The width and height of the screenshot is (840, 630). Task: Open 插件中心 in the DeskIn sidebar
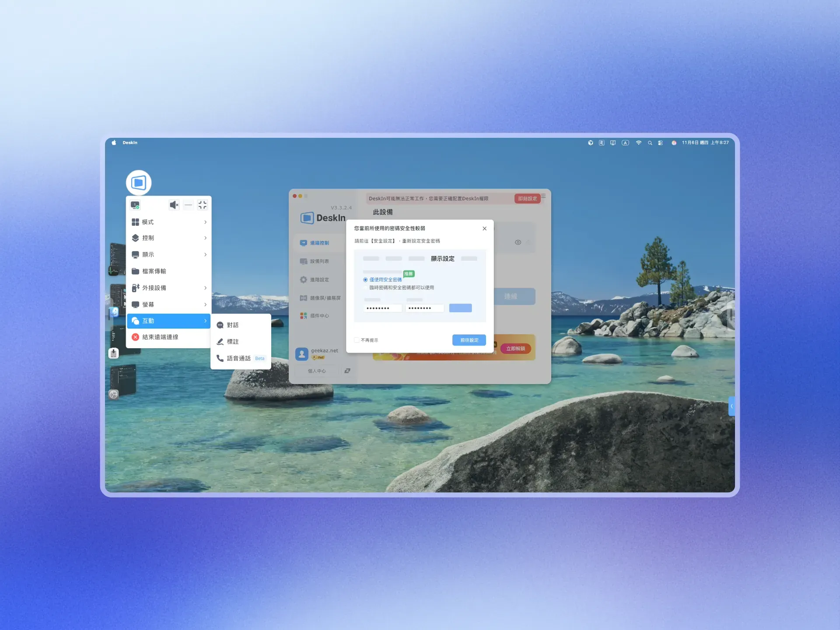318,316
